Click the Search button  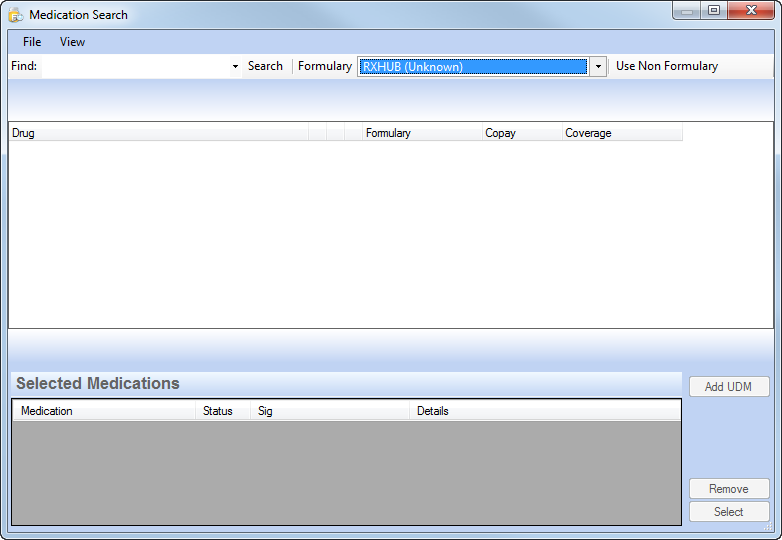265,66
